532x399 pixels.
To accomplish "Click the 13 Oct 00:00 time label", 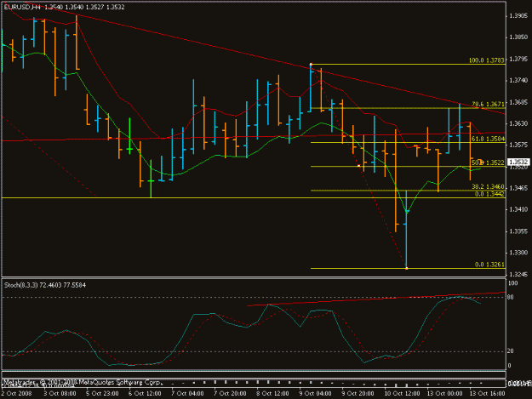I will 444,394.
